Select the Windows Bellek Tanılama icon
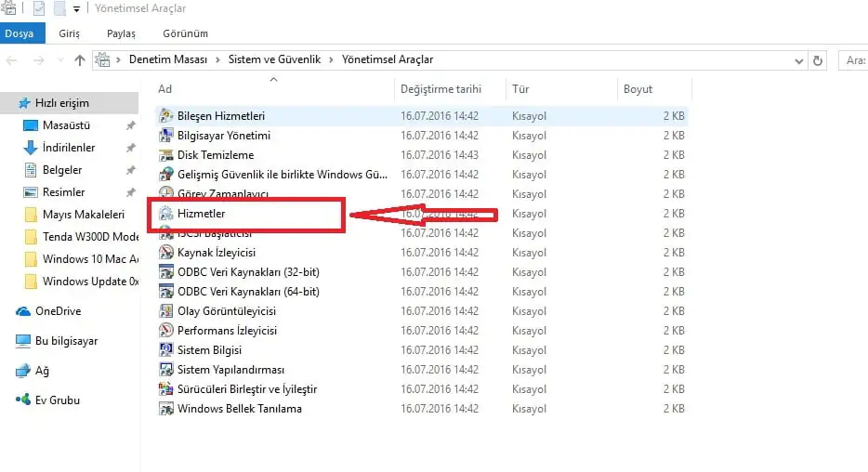 click(x=166, y=409)
